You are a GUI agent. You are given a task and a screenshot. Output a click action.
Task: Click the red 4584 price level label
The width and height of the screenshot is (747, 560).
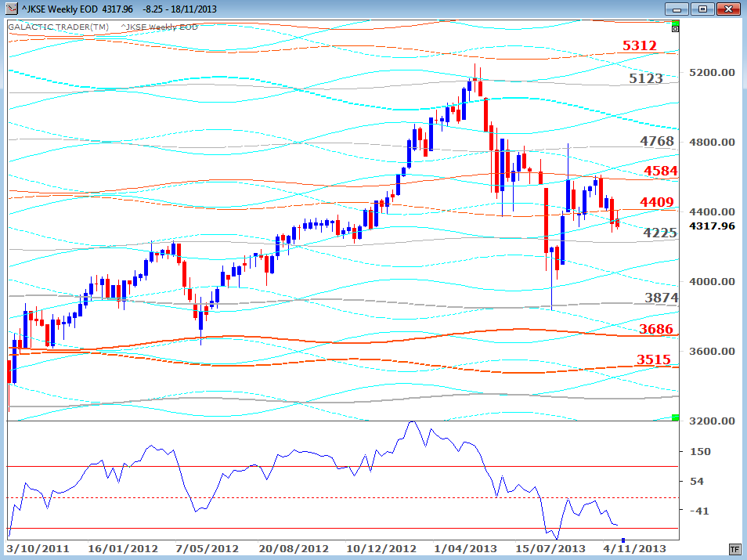click(x=660, y=171)
